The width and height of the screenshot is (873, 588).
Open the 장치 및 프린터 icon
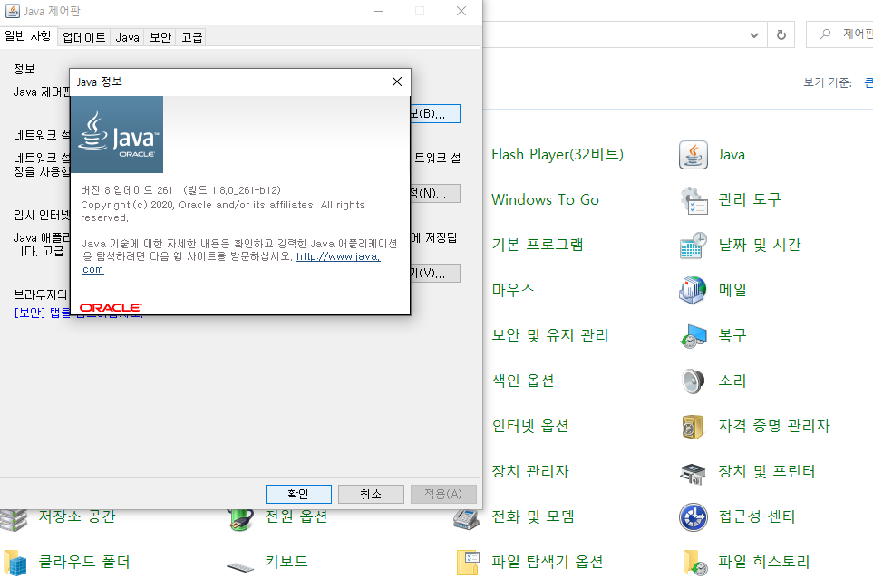click(694, 472)
